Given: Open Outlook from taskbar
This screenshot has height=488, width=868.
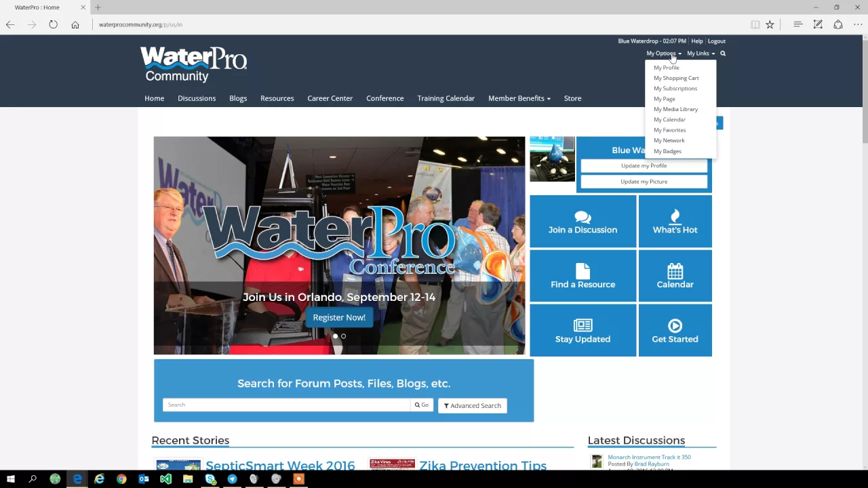Looking at the screenshot, I should click(144, 479).
